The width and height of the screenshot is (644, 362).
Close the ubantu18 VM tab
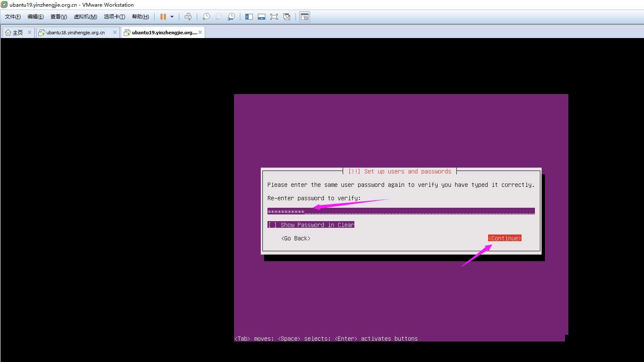click(115, 32)
